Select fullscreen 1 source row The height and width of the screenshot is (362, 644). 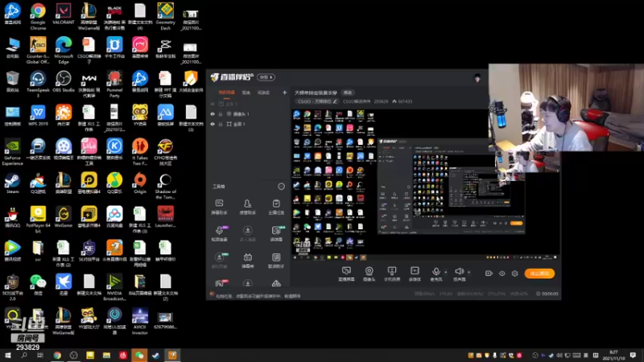(249, 124)
